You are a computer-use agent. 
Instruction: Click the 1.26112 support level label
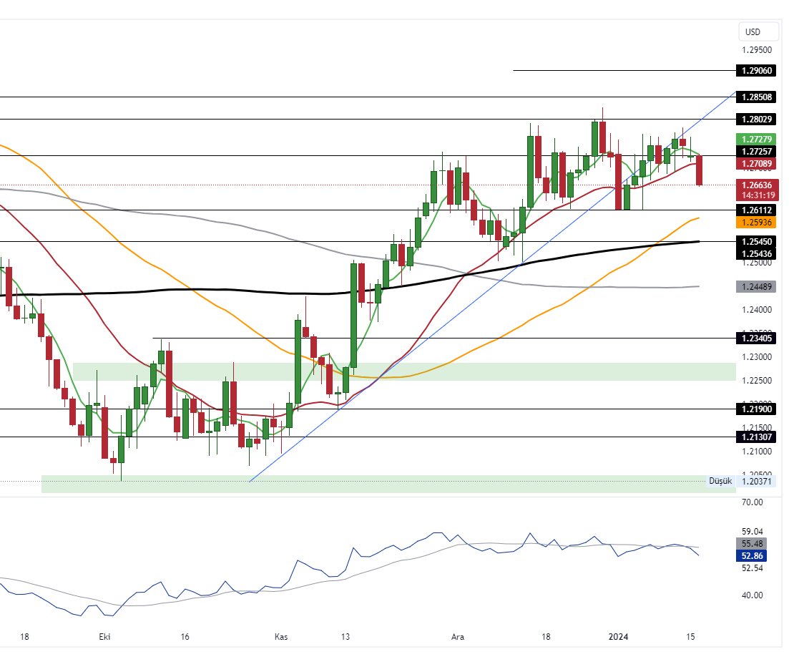(x=756, y=210)
